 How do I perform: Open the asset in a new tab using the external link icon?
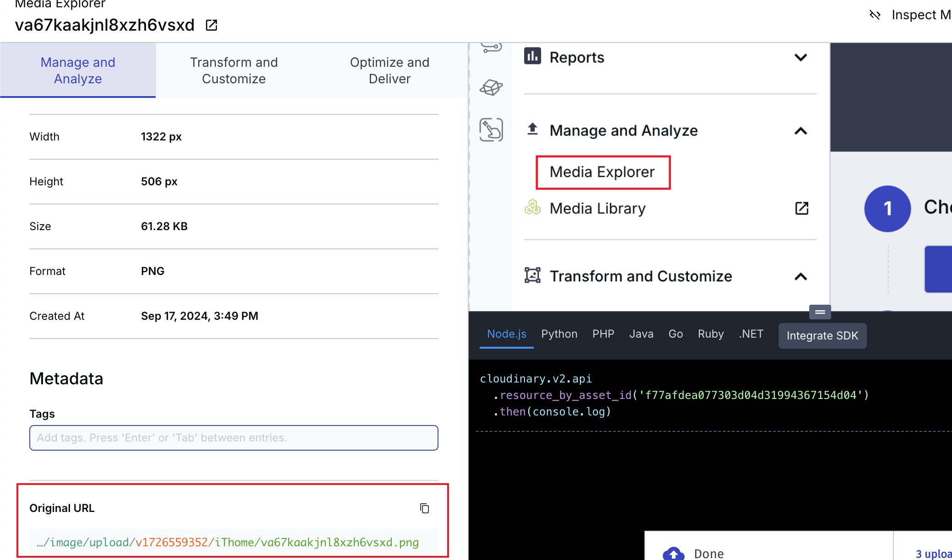211,25
